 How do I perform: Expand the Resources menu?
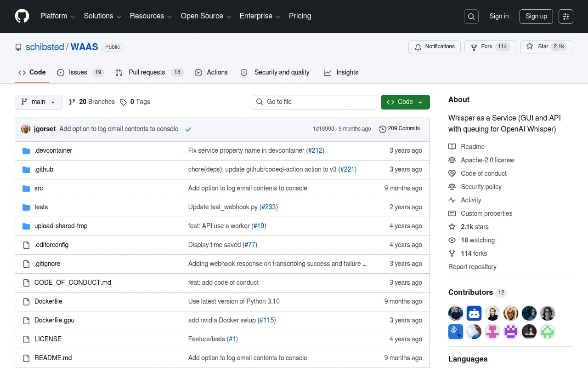tap(151, 16)
